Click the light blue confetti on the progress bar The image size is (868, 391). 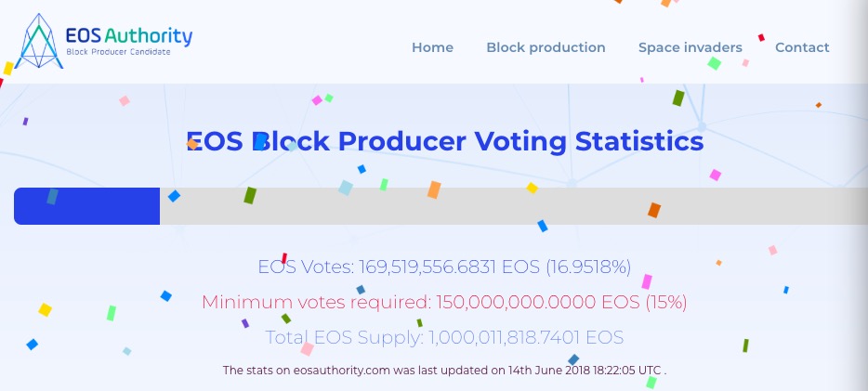click(x=346, y=188)
